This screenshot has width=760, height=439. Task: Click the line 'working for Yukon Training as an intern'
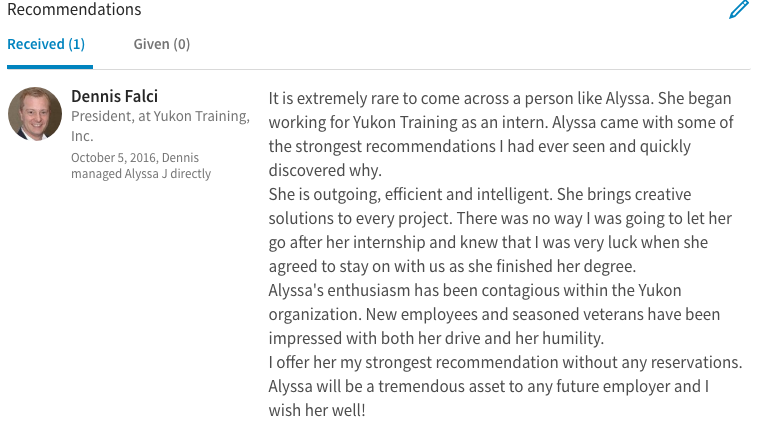(x=501, y=122)
